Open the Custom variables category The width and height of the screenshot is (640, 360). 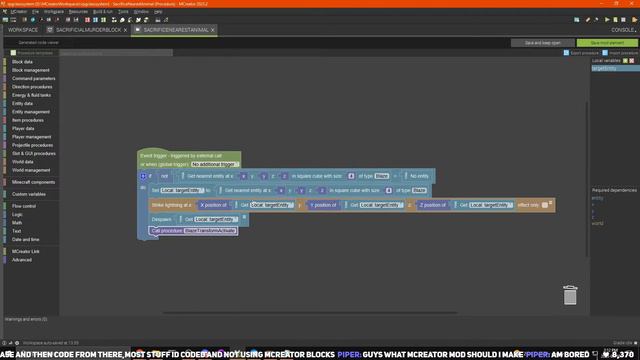[x=29, y=194]
